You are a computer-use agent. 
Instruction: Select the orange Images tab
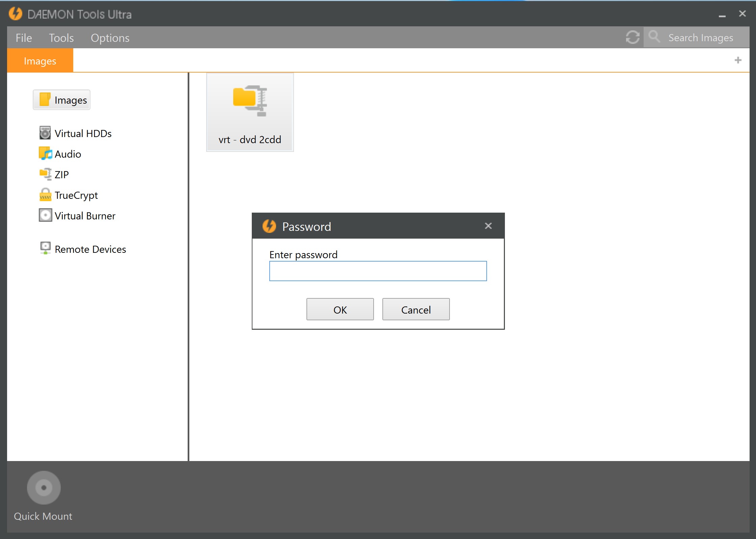click(x=40, y=60)
